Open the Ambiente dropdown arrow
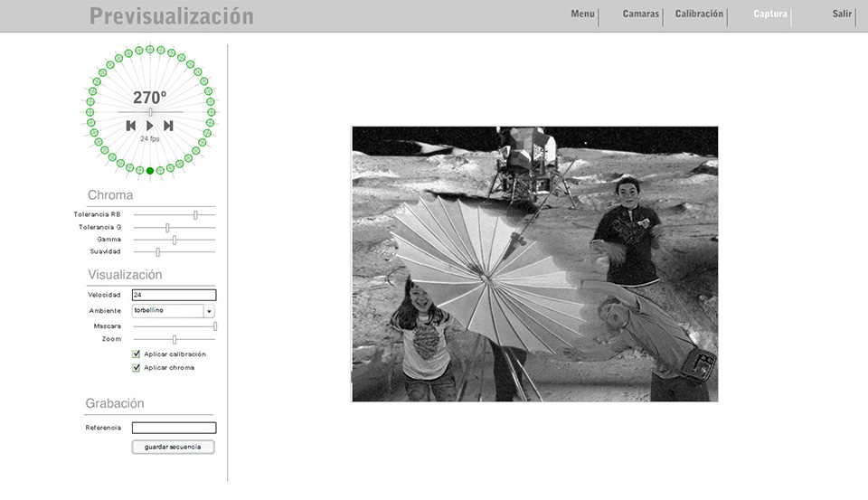The height and width of the screenshot is (500, 868). click(x=209, y=311)
